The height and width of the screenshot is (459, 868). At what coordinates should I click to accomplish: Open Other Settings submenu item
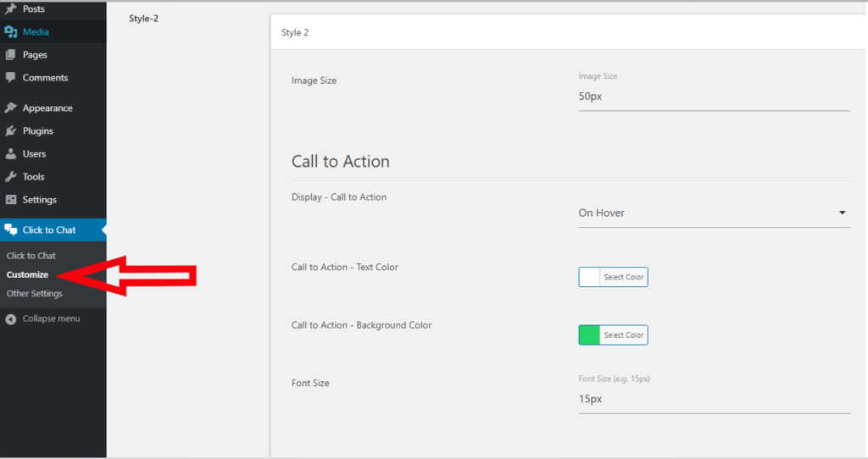[x=34, y=294]
